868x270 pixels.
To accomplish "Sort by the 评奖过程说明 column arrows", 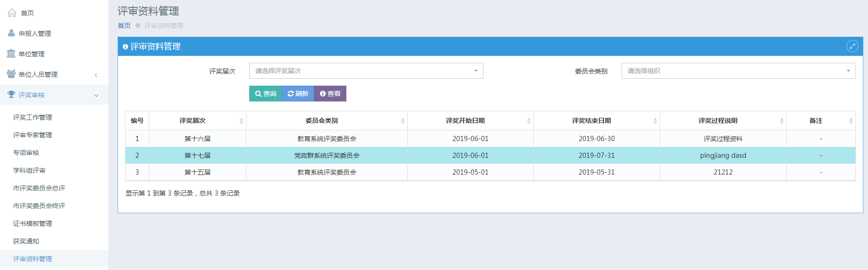I will coord(782,121).
